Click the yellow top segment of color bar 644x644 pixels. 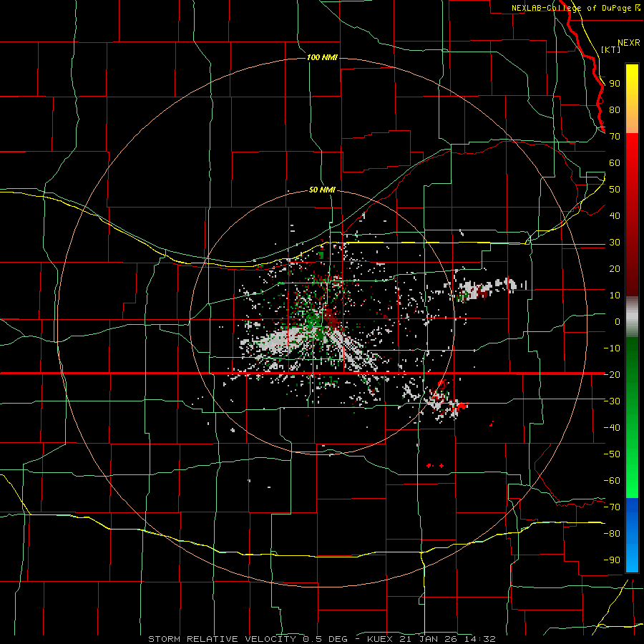pyautogui.click(x=632, y=99)
